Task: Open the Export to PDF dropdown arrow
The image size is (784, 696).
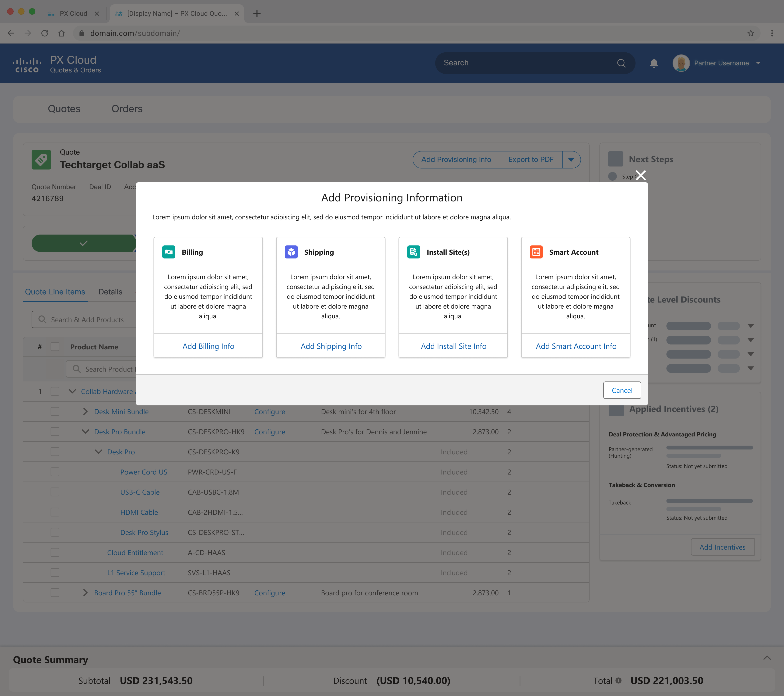Action: 571,160
